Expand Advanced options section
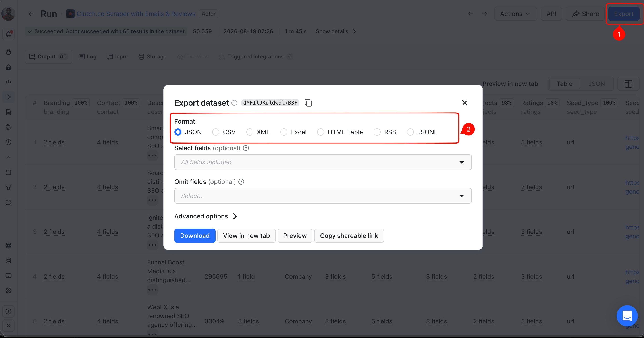The height and width of the screenshot is (338, 644). [x=206, y=216]
